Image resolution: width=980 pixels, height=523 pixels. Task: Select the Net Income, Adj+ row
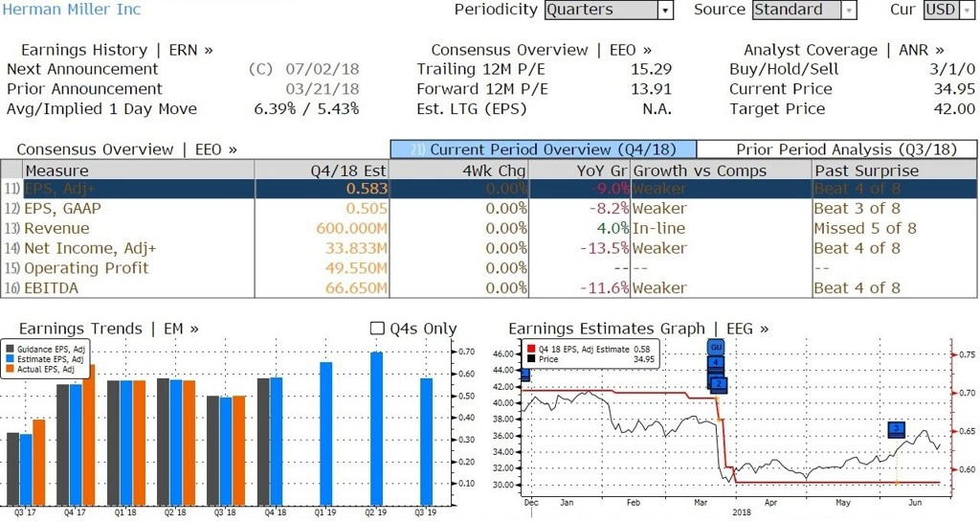click(x=489, y=248)
